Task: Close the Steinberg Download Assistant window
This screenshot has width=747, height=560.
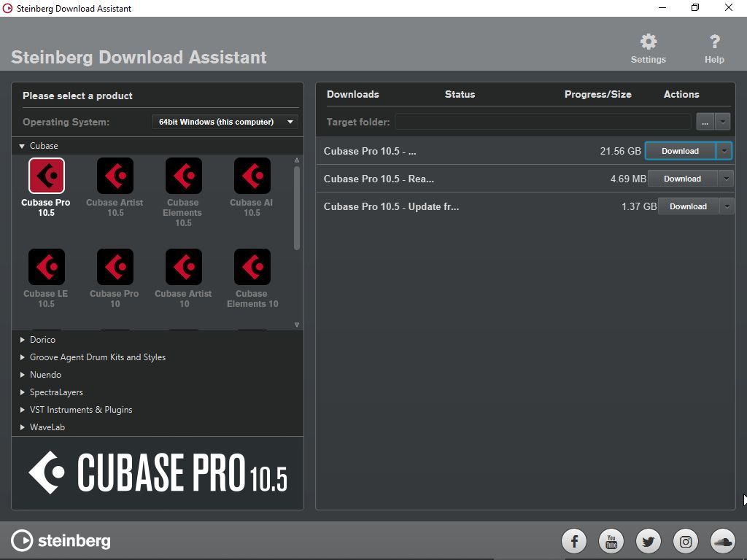Action: click(x=729, y=7)
